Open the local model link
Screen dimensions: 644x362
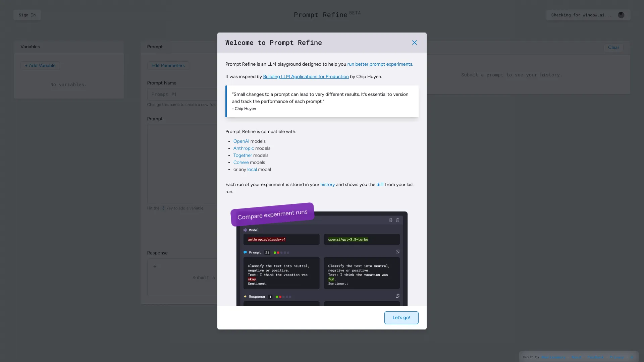(x=252, y=169)
